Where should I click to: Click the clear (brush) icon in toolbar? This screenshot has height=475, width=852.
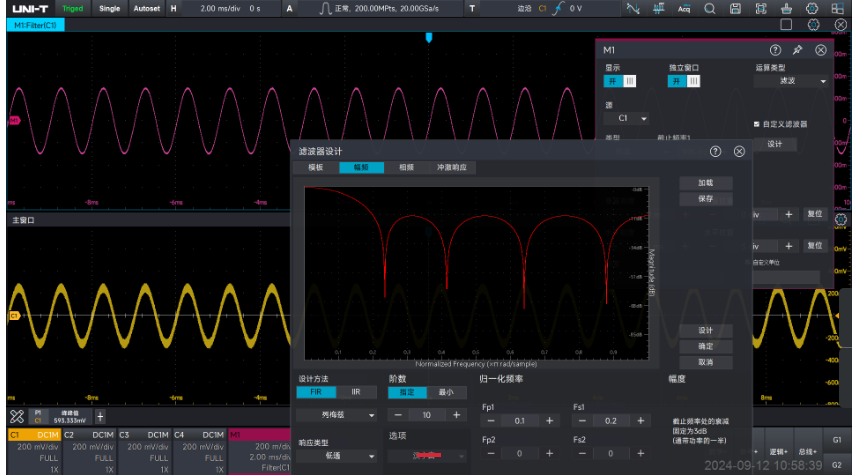coord(786,8)
